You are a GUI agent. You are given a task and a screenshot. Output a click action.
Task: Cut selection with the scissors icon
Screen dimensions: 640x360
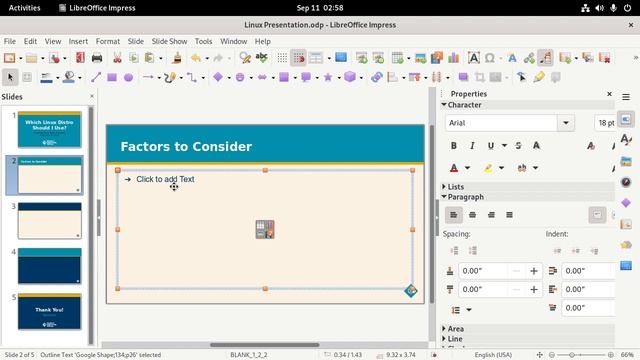click(117, 58)
